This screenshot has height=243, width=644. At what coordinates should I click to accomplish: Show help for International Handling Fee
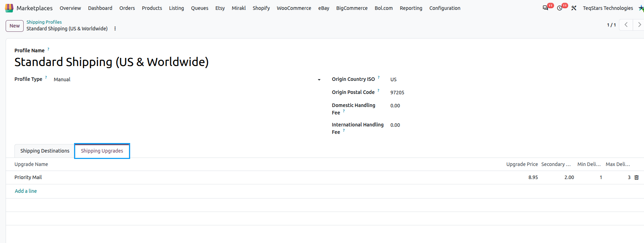coord(344,130)
